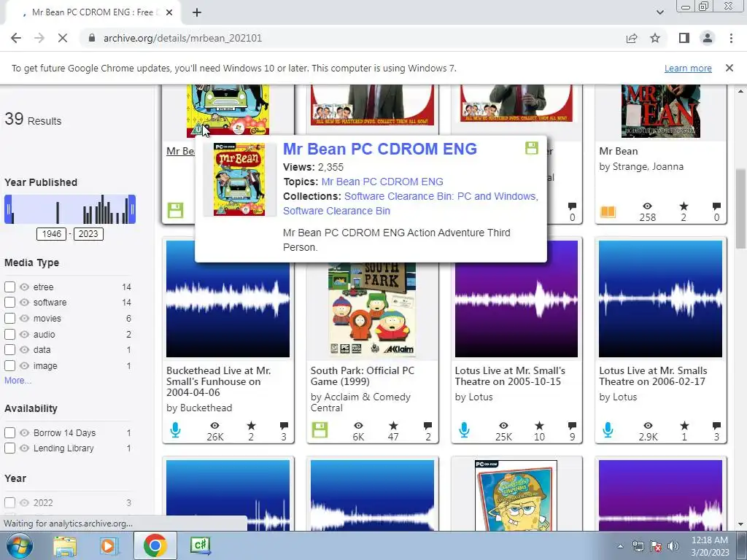Open Windows Explorer from the taskbar

click(x=65, y=545)
